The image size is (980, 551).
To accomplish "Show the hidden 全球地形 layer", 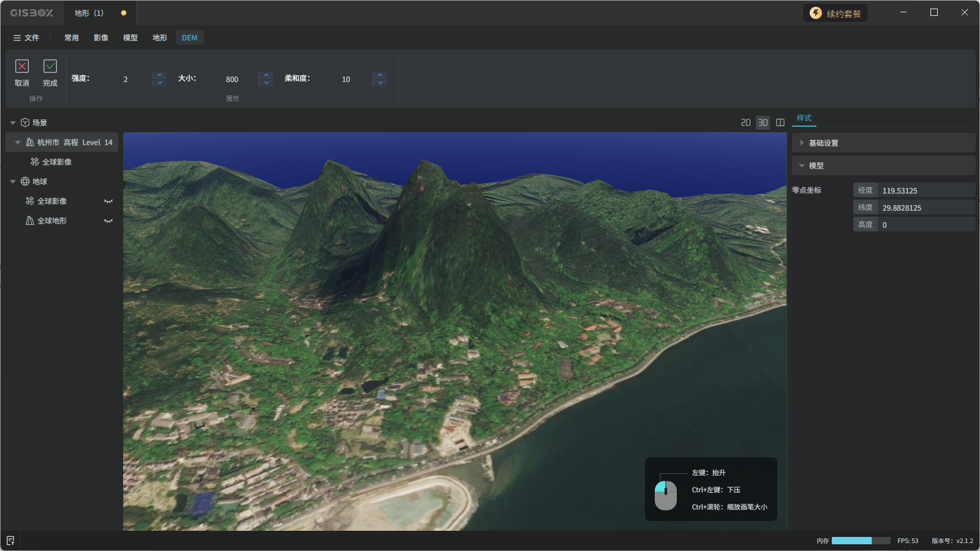I will pyautogui.click(x=108, y=221).
